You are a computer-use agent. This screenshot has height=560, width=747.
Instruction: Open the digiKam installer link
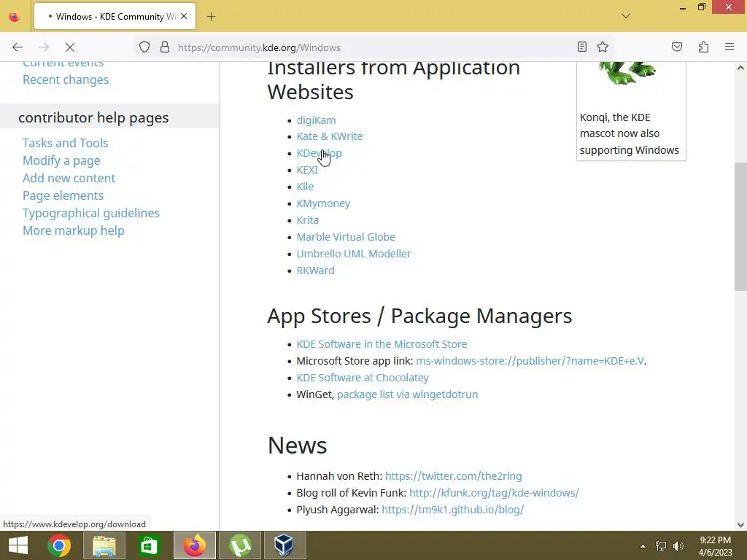tap(316, 120)
